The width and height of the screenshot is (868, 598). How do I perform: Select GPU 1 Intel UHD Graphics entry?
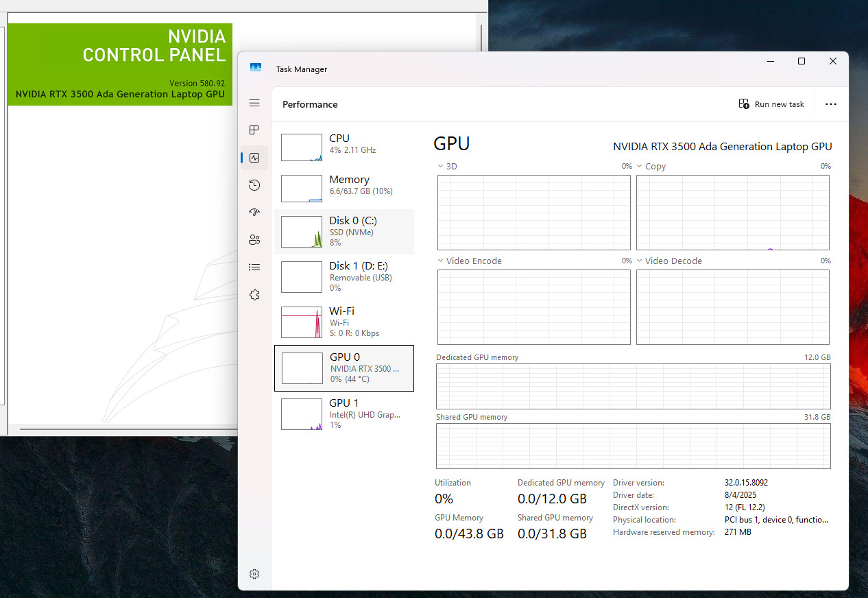tap(344, 414)
